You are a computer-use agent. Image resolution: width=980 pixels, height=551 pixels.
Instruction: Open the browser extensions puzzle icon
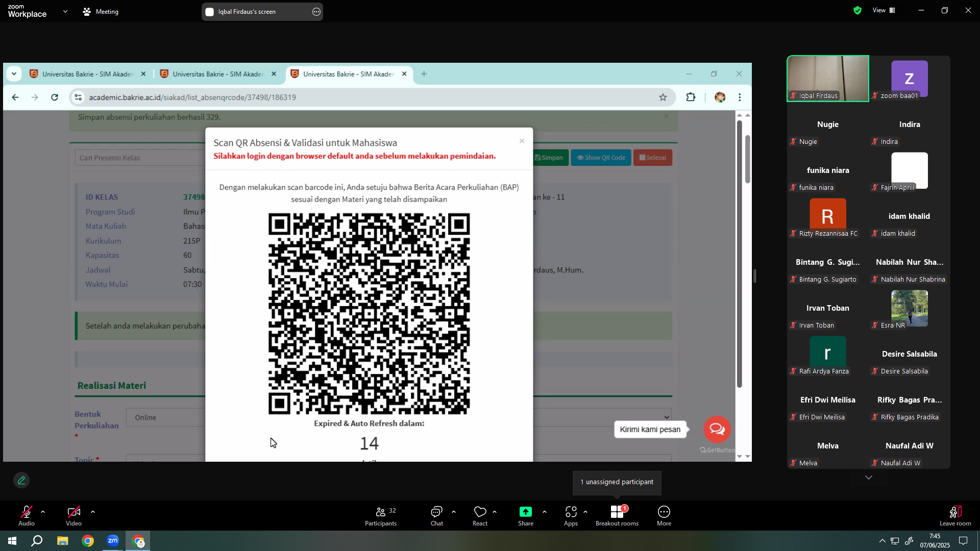point(691,97)
